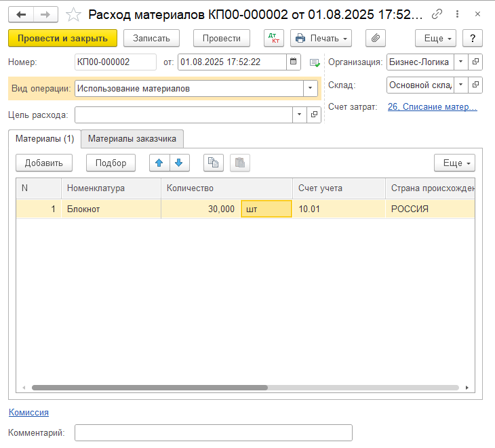This screenshot has height=448, width=495.
Task: Click the posted document status icon
Action: pos(315,62)
